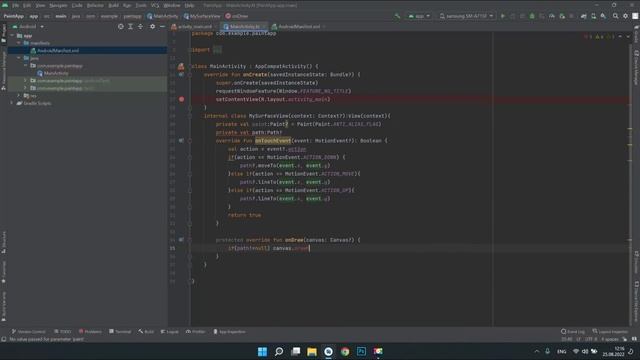The image size is (640, 360).
Task: Click the Expand All icon in the Project panel
Action: [131, 27]
